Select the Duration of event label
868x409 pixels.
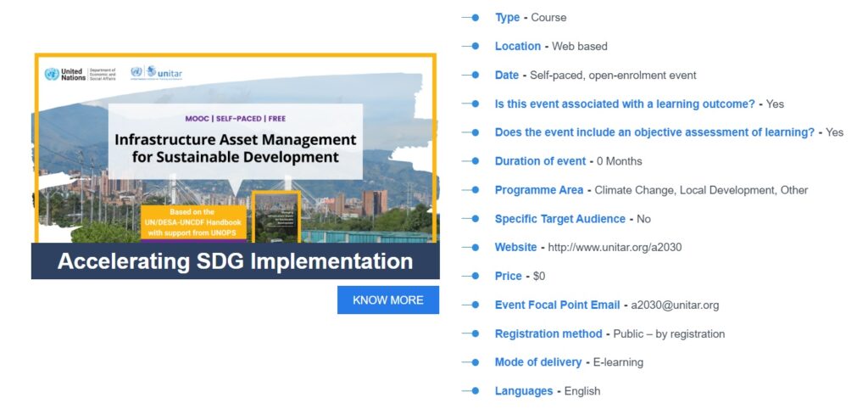click(540, 161)
